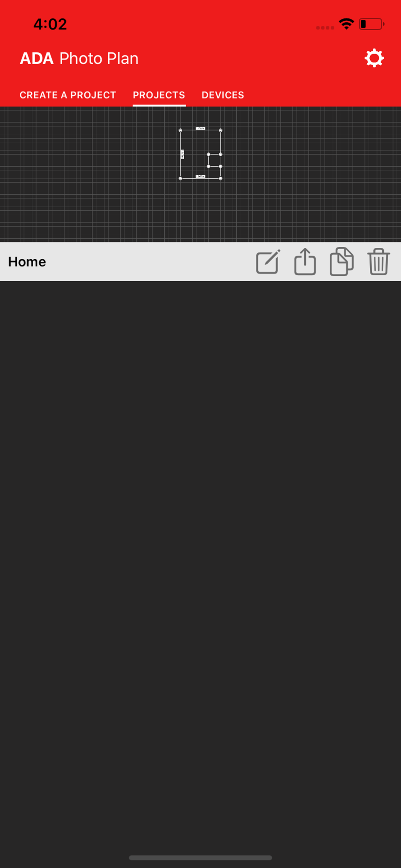Open the DEVICES tab

coord(223,95)
